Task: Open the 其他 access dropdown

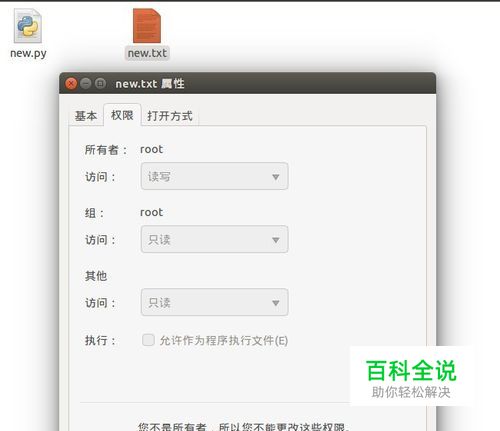Action: pyautogui.click(x=214, y=302)
